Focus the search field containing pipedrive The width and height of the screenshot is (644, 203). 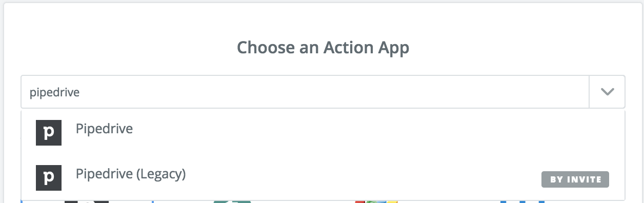(x=306, y=92)
